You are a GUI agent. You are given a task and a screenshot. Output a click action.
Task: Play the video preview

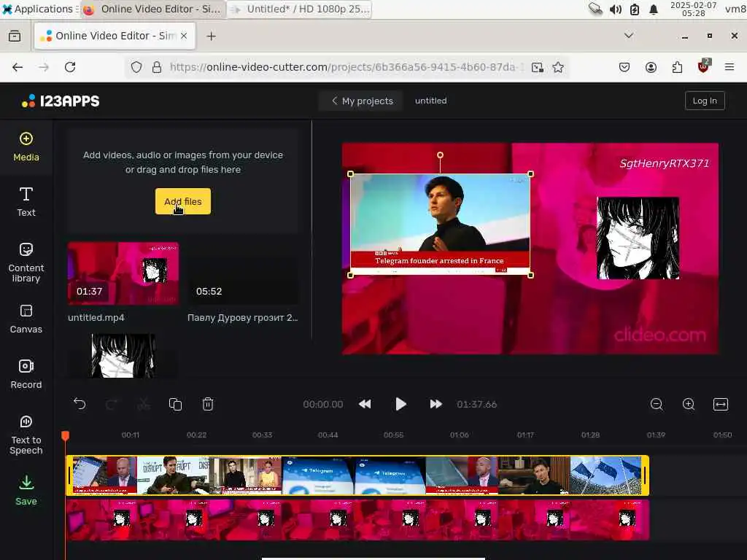[x=400, y=404]
